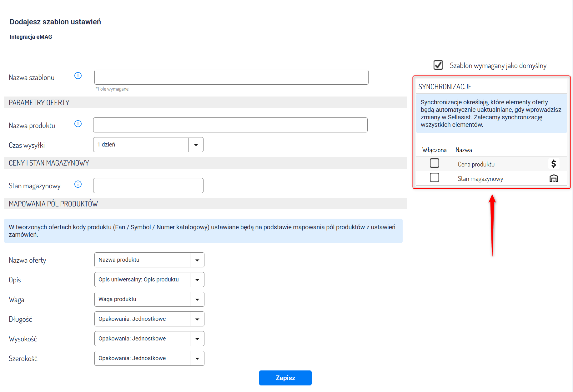Image resolution: width=573 pixels, height=392 pixels.
Task: Focus the Nazwa szablonu text field
Action: (x=231, y=77)
